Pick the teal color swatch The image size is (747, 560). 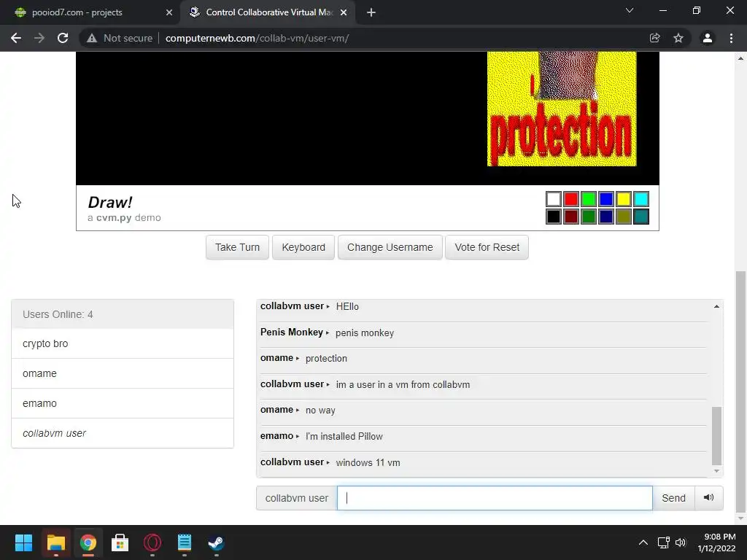coord(641,217)
